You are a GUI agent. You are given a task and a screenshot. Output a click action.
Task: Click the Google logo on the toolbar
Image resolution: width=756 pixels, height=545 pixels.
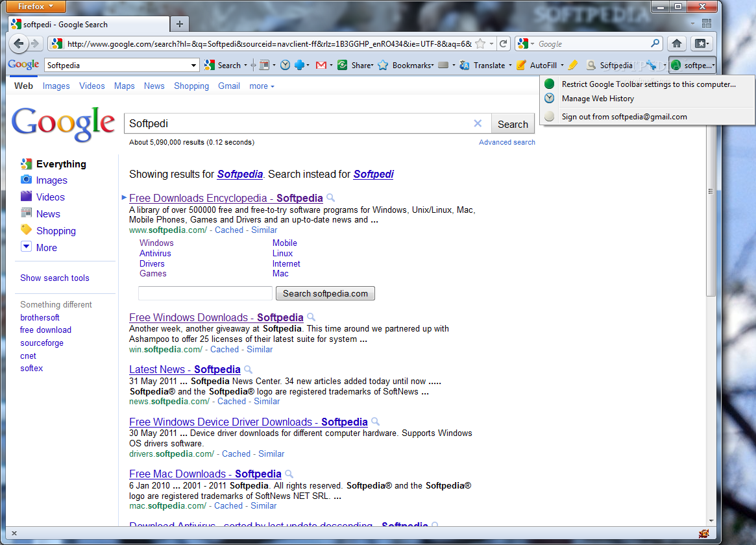pos(23,65)
